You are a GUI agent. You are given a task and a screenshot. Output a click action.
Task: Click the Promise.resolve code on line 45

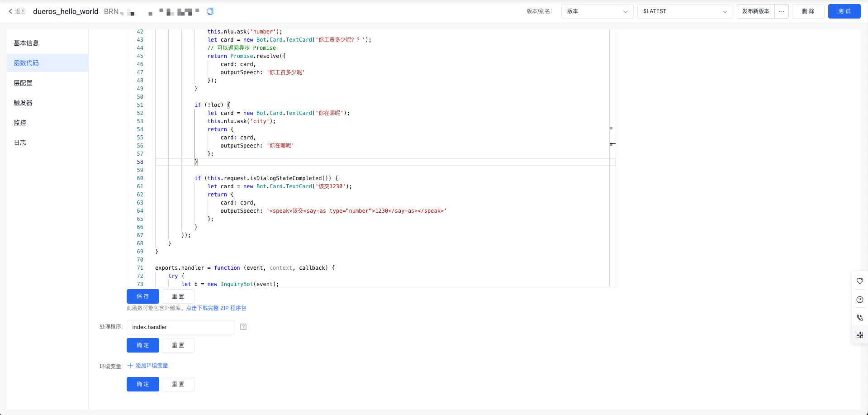(x=247, y=56)
